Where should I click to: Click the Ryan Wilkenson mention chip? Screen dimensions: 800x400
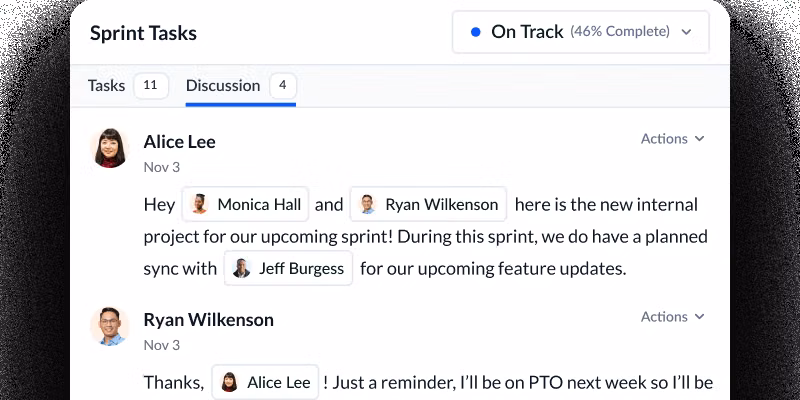click(429, 205)
